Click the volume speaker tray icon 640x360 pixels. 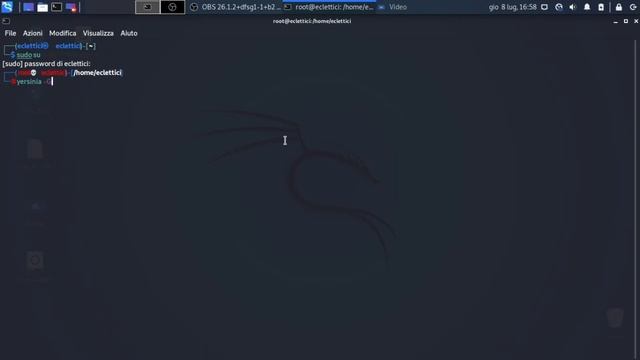573,7
